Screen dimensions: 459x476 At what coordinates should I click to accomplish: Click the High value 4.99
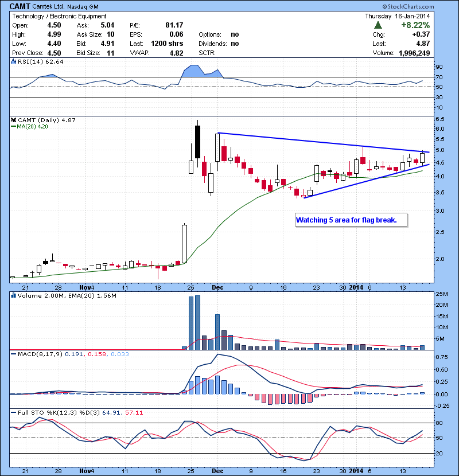tap(54, 34)
